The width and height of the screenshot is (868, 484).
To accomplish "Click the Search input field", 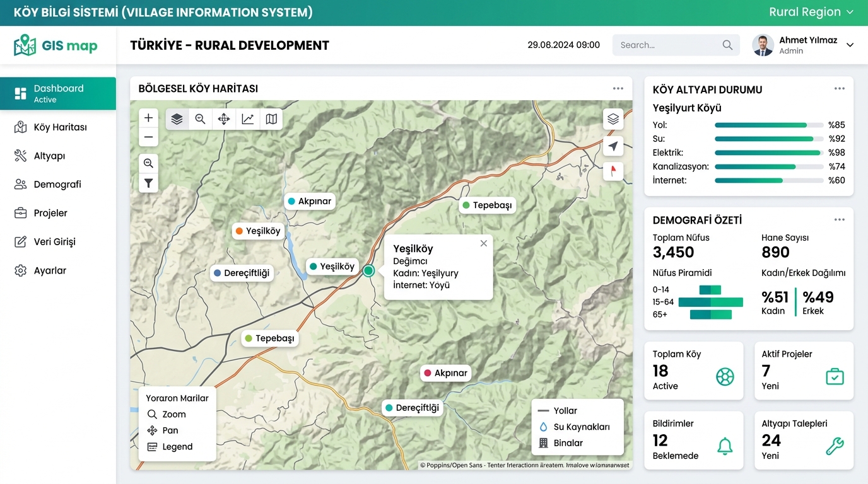I will [x=676, y=45].
